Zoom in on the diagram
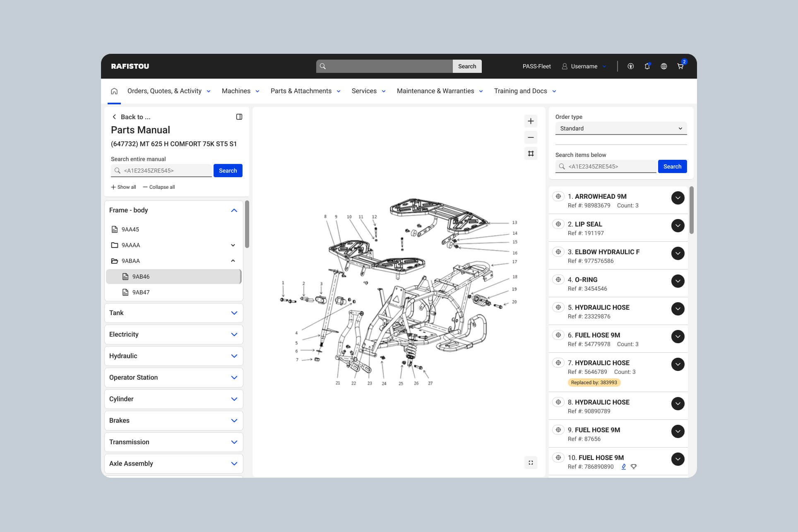The image size is (798, 532). click(x=531, y=121)
